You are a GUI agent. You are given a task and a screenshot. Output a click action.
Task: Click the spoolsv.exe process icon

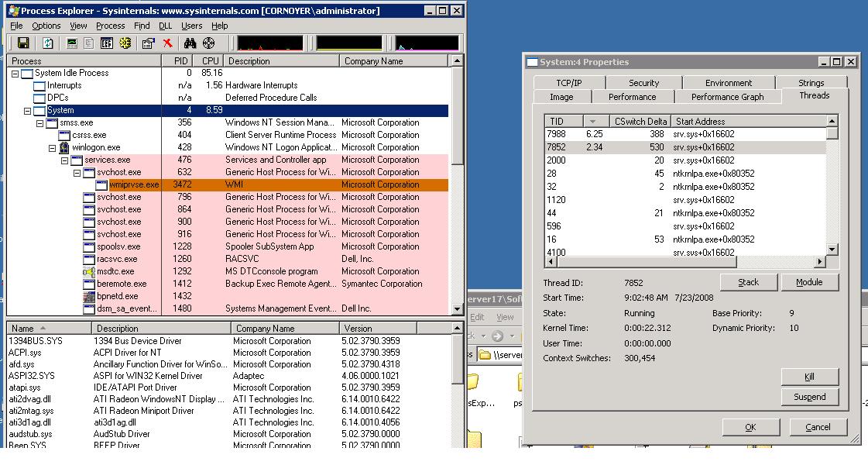pos(88,246)
